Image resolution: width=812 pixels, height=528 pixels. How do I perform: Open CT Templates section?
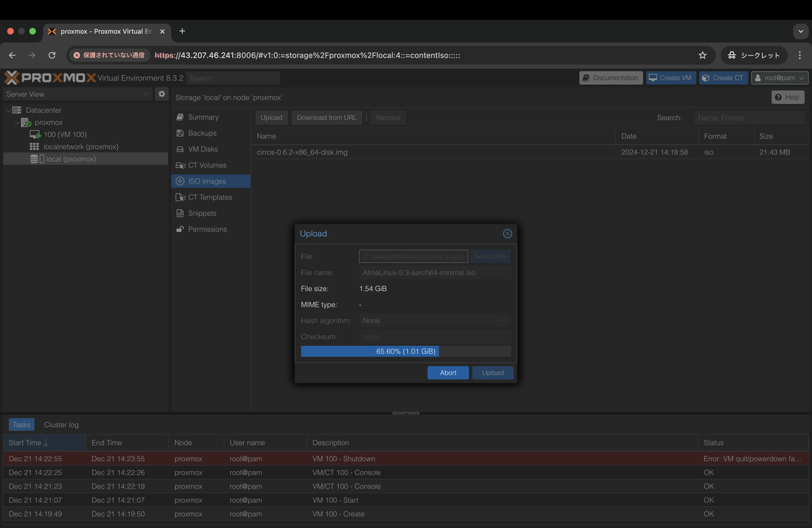click(x=210, y=197)
